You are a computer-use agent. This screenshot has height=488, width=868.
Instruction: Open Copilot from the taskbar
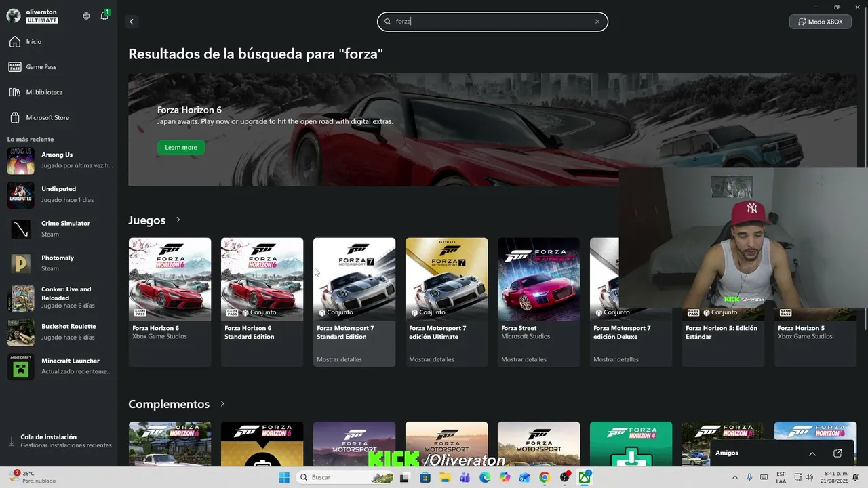pyautogui.click(x=505, y=477)
